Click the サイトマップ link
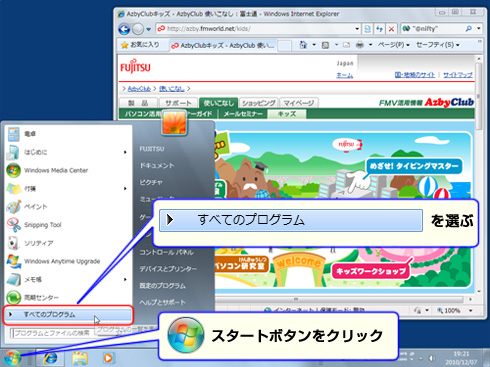This screenshot has width=490, height=367. coord(458,75)
